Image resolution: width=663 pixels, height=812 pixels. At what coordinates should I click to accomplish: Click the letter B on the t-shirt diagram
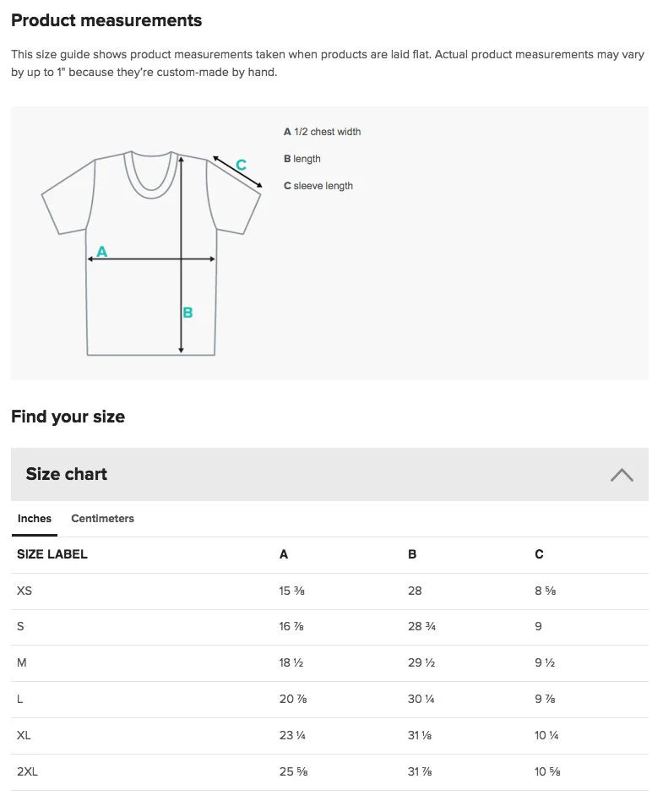point(187,312)
